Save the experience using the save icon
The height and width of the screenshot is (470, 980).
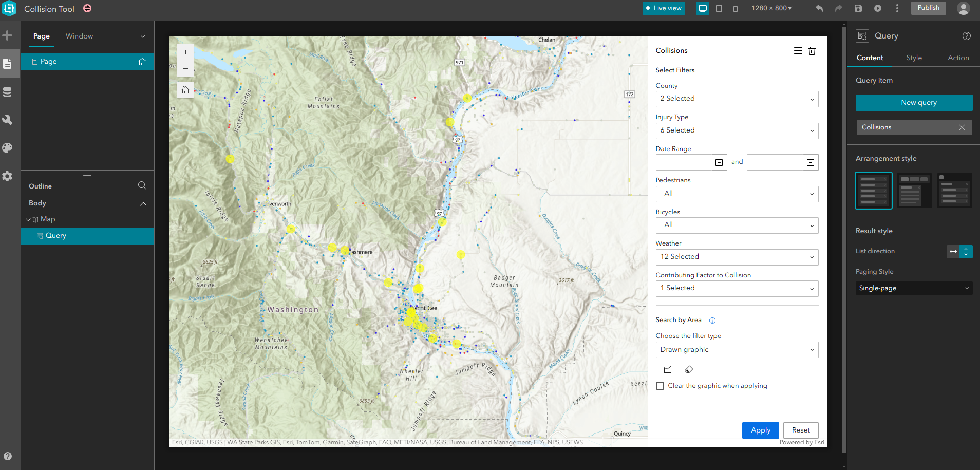click(x=857, y=8)
